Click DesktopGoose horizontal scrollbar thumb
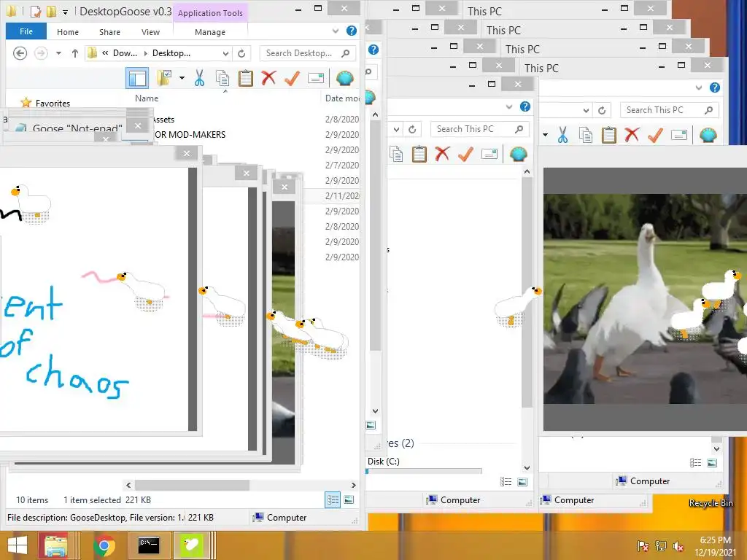747x560 pixels. [x=192, y=485]
